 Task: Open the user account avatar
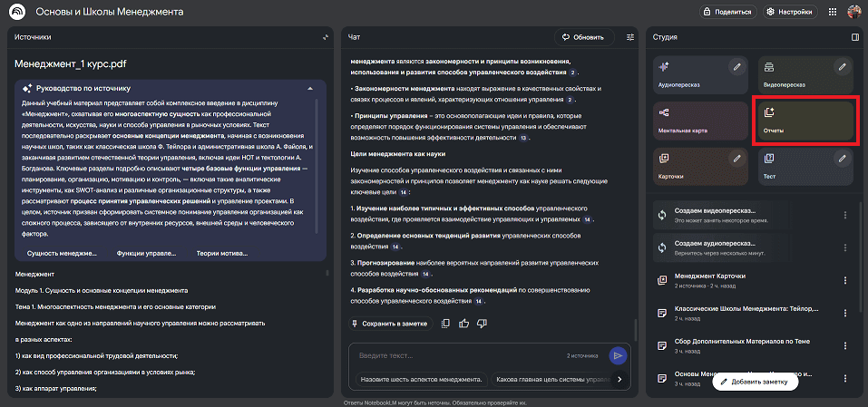854,12
